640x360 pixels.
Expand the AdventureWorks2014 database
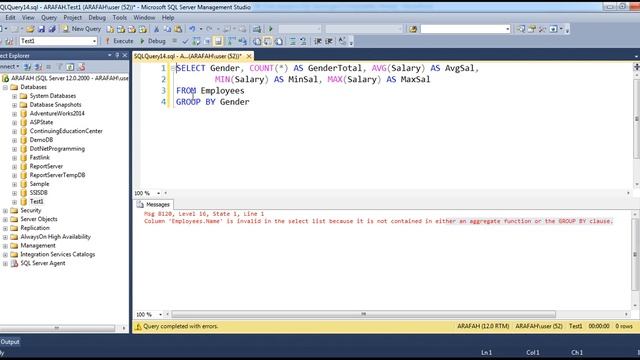(14, 114)
